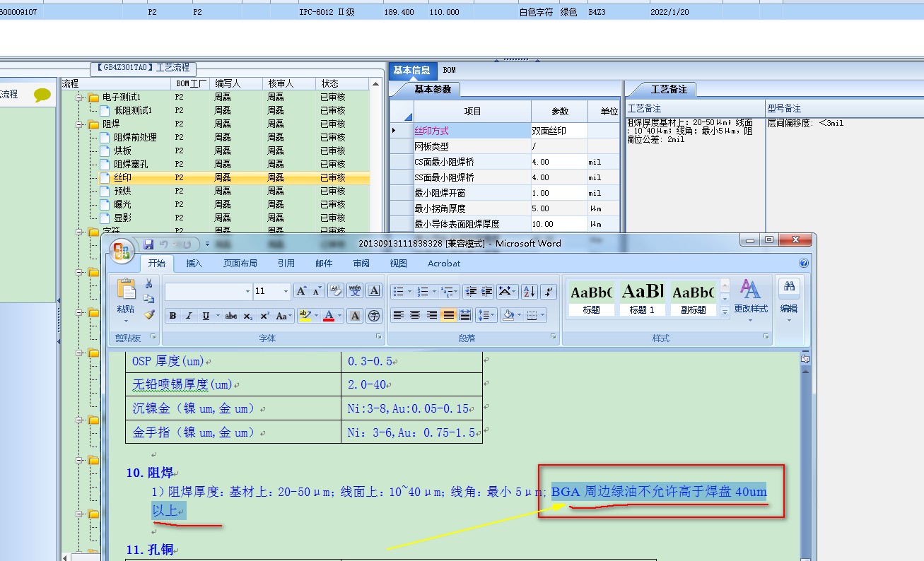Viewport: 924px width, 561px height.
Task: Apply the 标题 1 style
Action: (643, 297)
